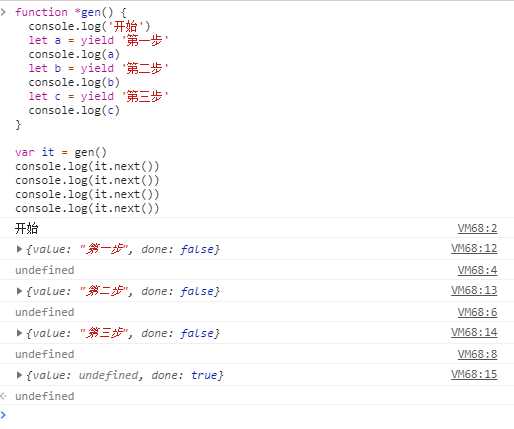Expand the object logged at VM68:14
The height and width of the screenshot is (429, 514).
point(19,333)
